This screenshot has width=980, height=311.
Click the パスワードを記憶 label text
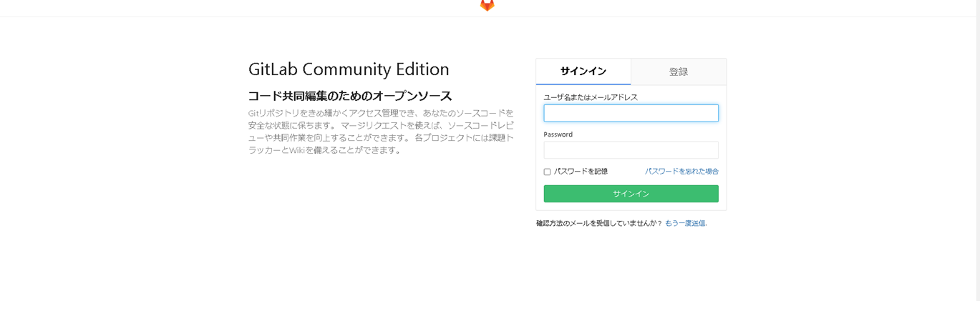click(x=581, y=172)
